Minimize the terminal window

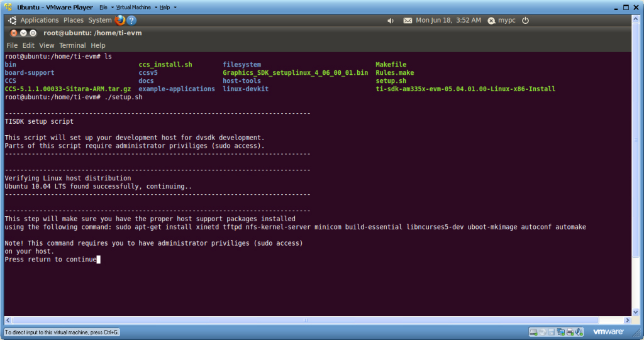23,33
